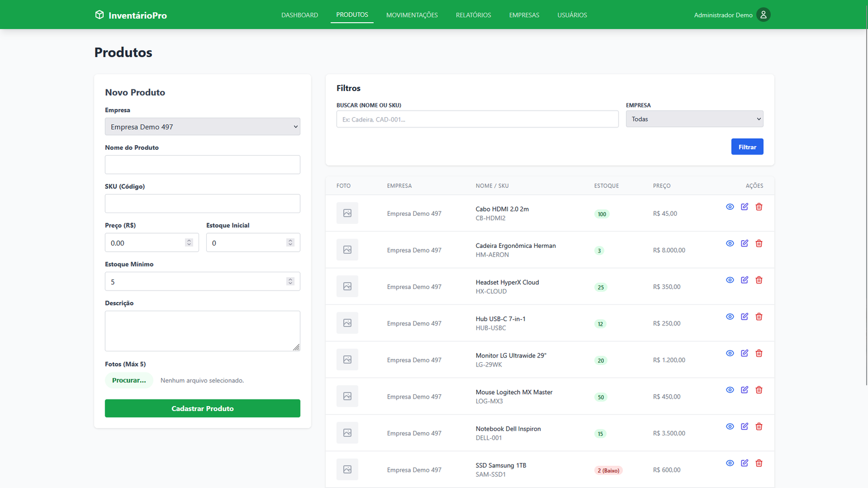Show Monitor LG Ultrawide 29 details
The width and height of the screenshot is (868, 488).
(x=729, y=353)
